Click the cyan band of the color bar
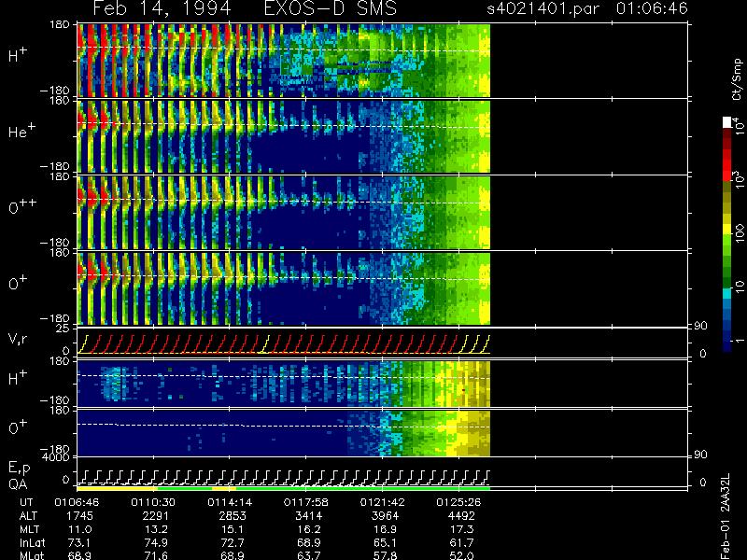Viewport: 747px width, 560px height. (727, 294)
